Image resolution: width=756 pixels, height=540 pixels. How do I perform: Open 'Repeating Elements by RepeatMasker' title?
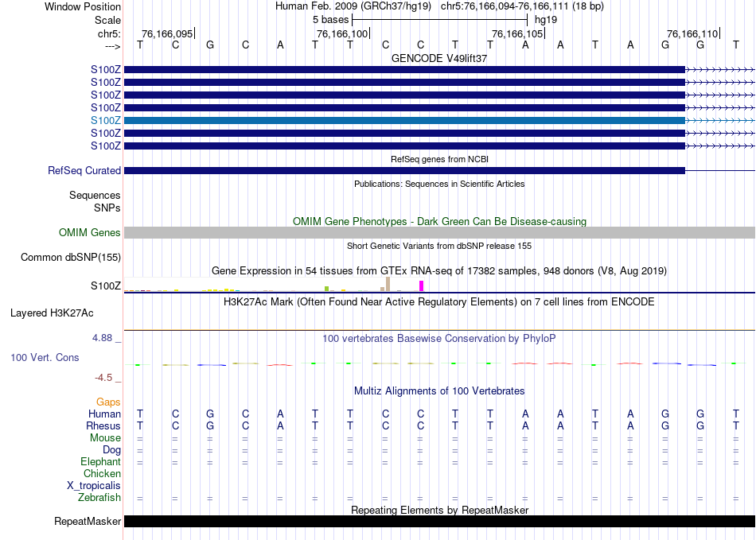point(439,510)
